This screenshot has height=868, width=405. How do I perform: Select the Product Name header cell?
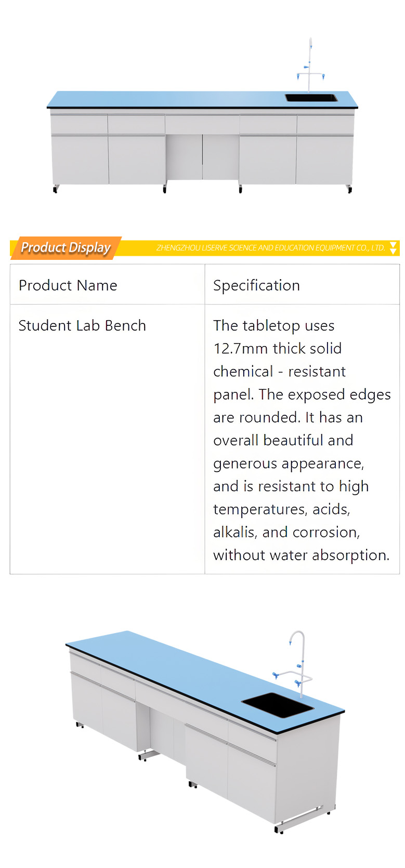tap(108, 285)
